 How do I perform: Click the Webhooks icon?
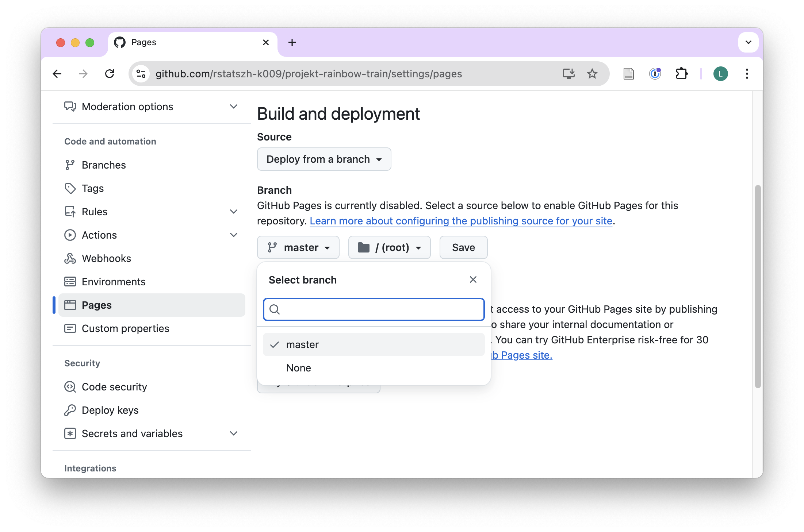pos(70,258)
